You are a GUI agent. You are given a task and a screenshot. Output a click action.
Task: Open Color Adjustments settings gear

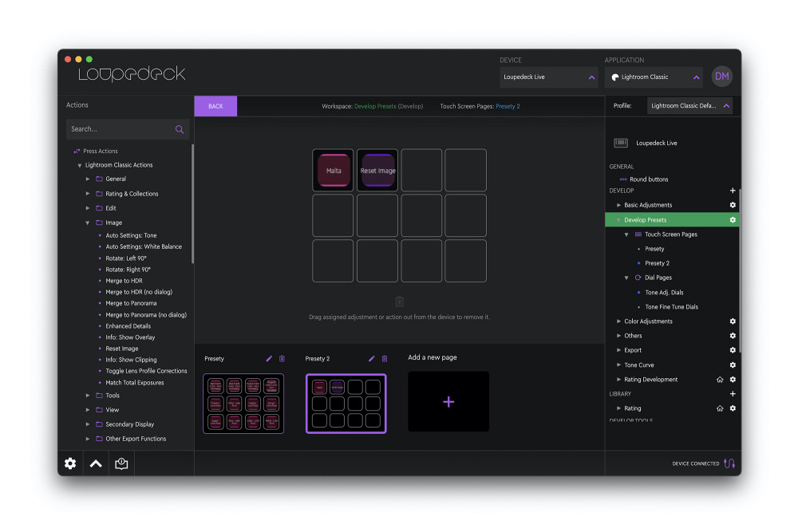(733, 321)
